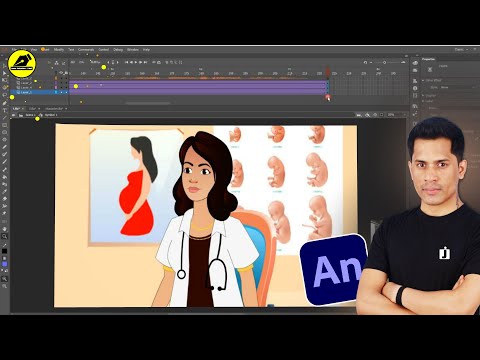Toggle lock all layers icon
The image size is (480, 360).
[x=66, y=72]
